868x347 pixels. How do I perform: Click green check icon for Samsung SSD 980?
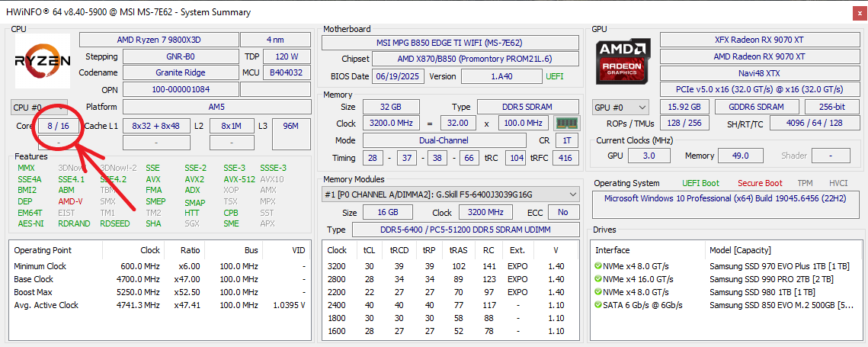pyautogui.click(x=598, y=292)
